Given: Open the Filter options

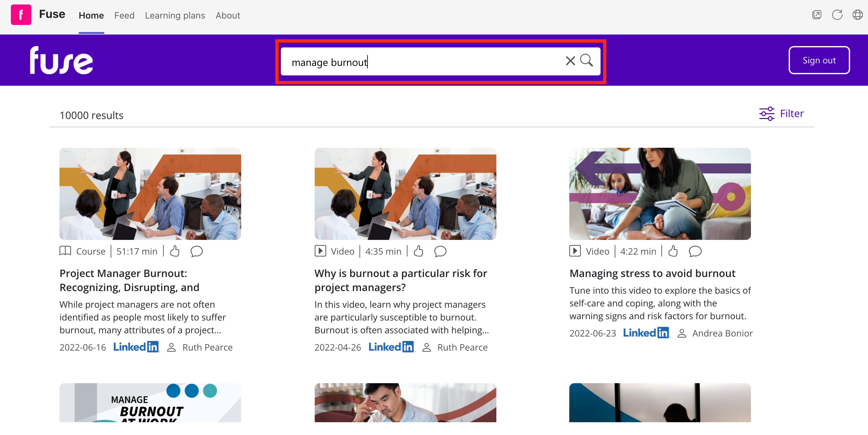Looking at the screenshot, I should coord(781,114).
